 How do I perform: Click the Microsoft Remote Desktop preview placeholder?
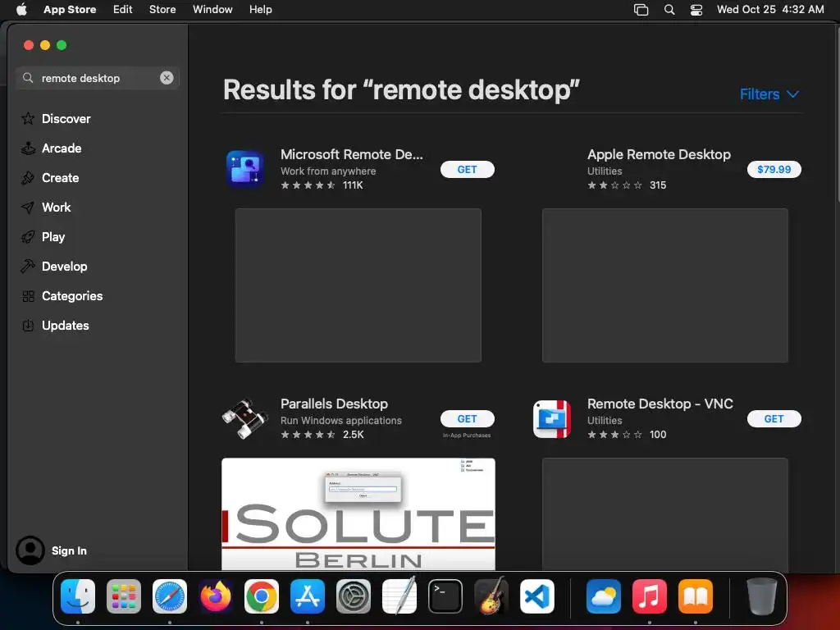coord(358,285)
